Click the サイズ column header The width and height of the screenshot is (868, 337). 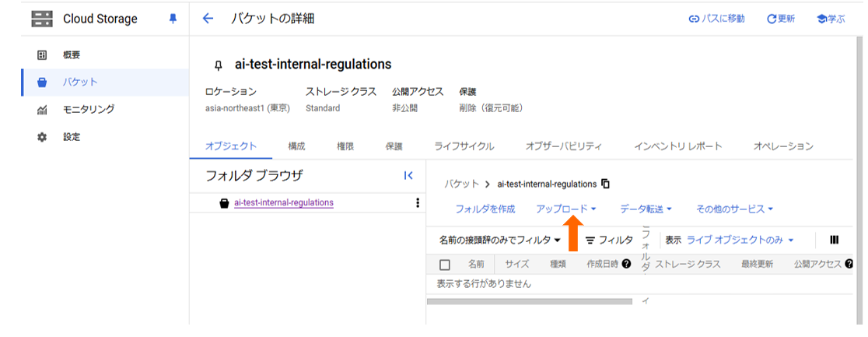[x=517, y=265]
